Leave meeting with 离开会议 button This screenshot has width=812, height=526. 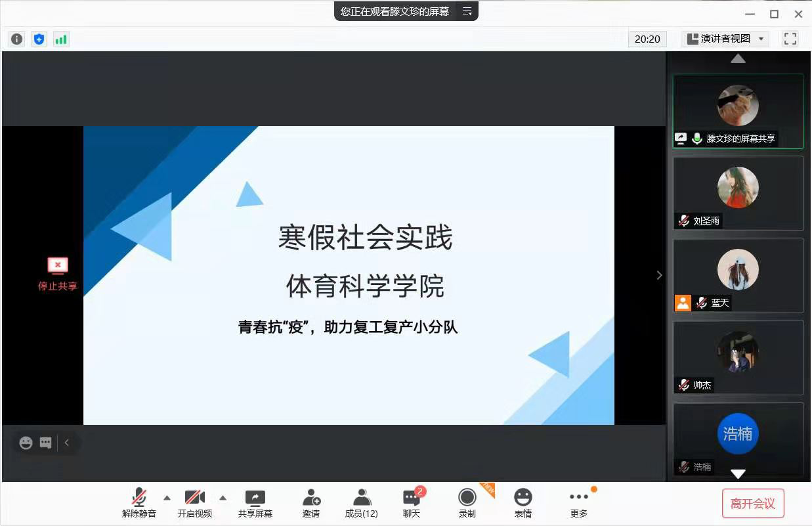pyautogui.click(x=753, y=503)
